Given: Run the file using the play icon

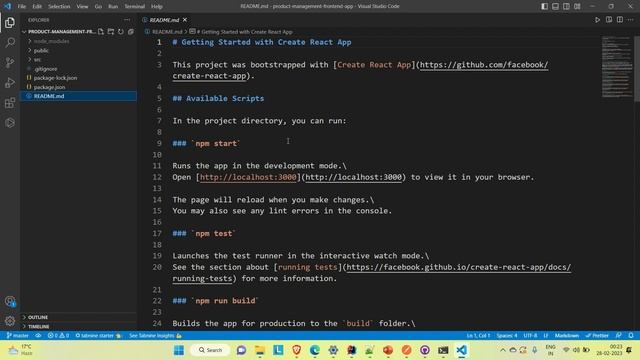Looking at the screenshot, I should coord(597,20).
